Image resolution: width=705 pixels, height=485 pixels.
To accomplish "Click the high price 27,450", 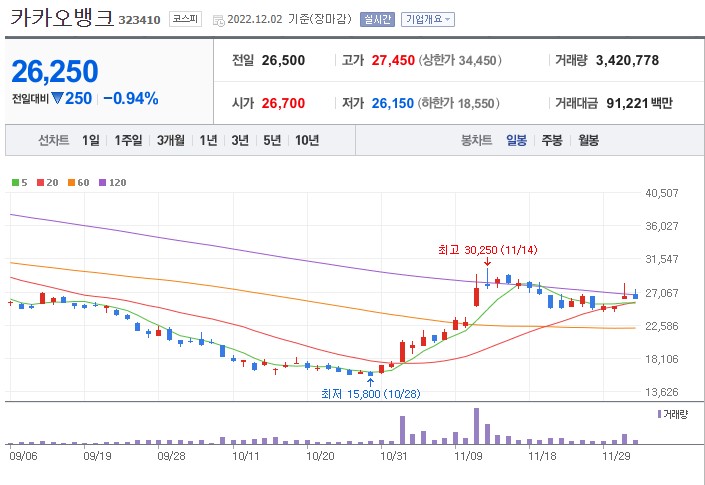I will (x=393, y=60).
